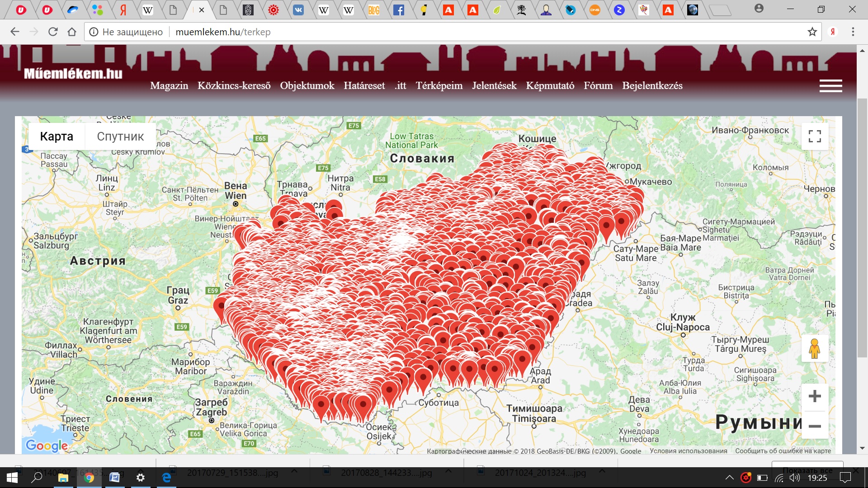Viewport: 868px width, 488px height.
Task: Open Условия использования terms link
Action: click(x=689, y=451)
